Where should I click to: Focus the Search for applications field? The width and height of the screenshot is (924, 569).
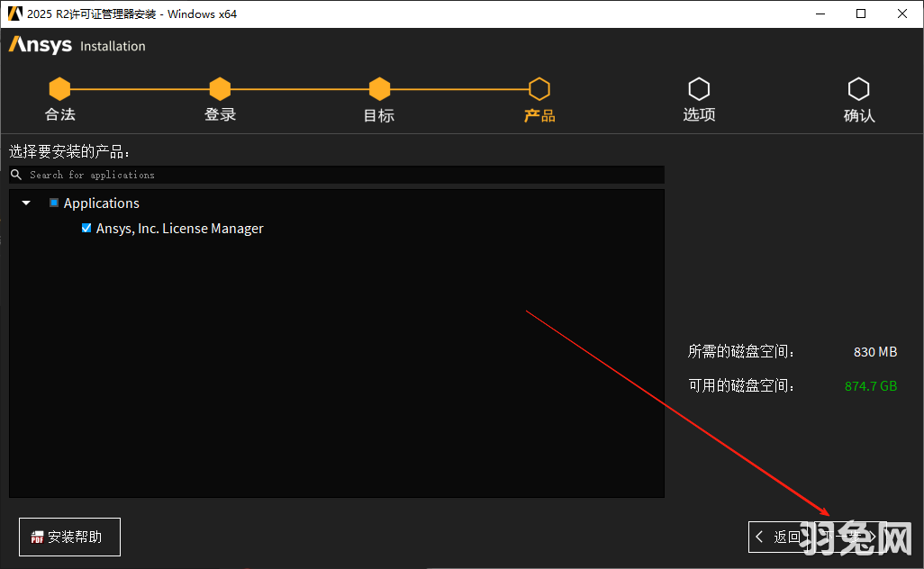pos(342,175)
